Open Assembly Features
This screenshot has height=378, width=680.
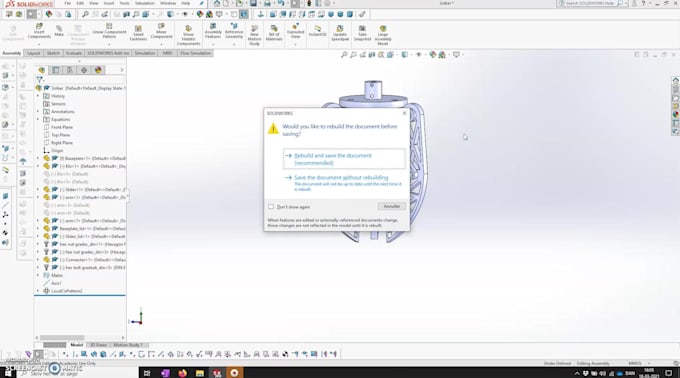[x=213, y=31]
